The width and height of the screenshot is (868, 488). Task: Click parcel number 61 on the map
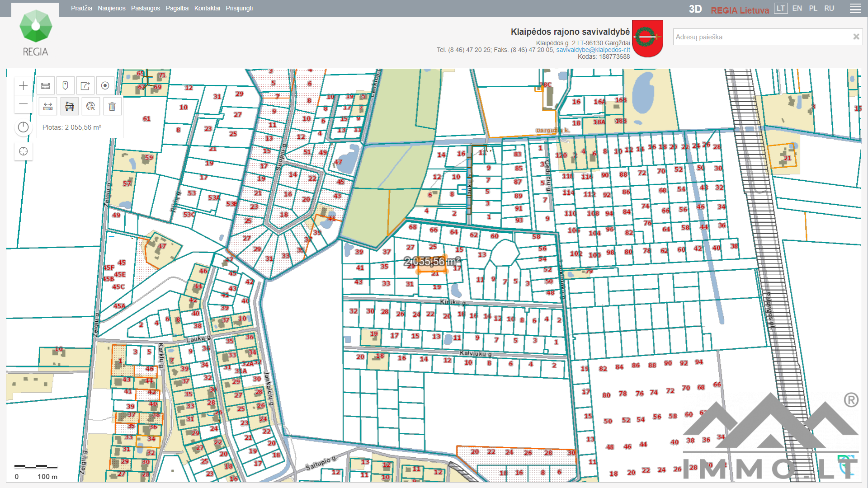pos(146,119)
